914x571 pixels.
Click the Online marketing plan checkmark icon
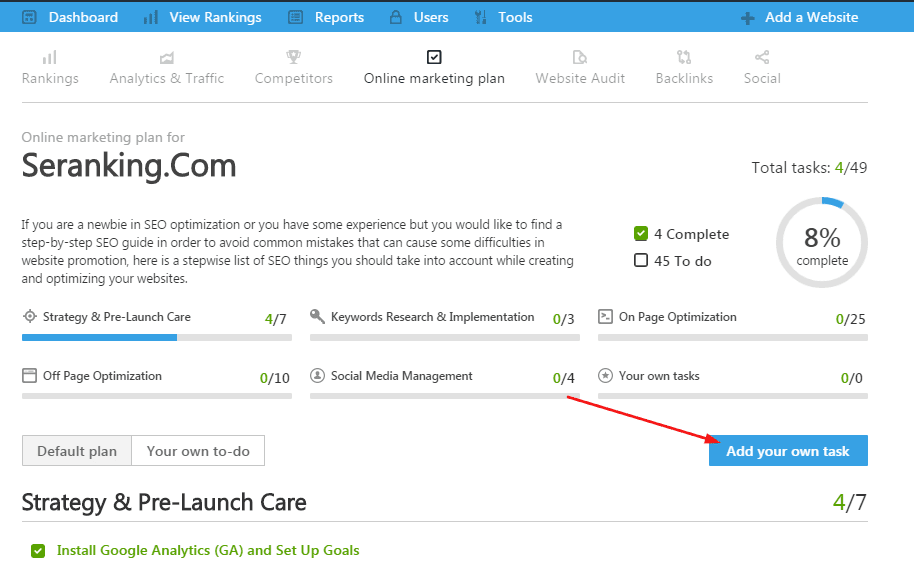pos(434,57)
